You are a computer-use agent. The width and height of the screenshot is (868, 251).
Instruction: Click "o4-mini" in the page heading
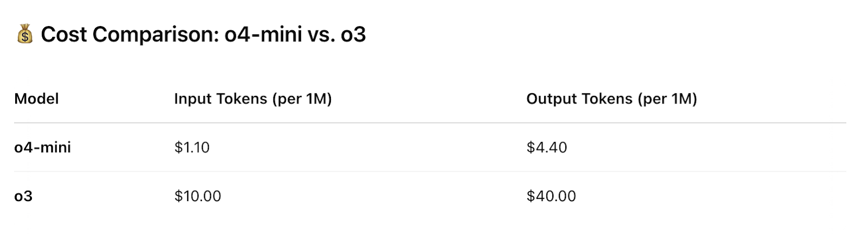pyautogui.click(x=263, y=35)
